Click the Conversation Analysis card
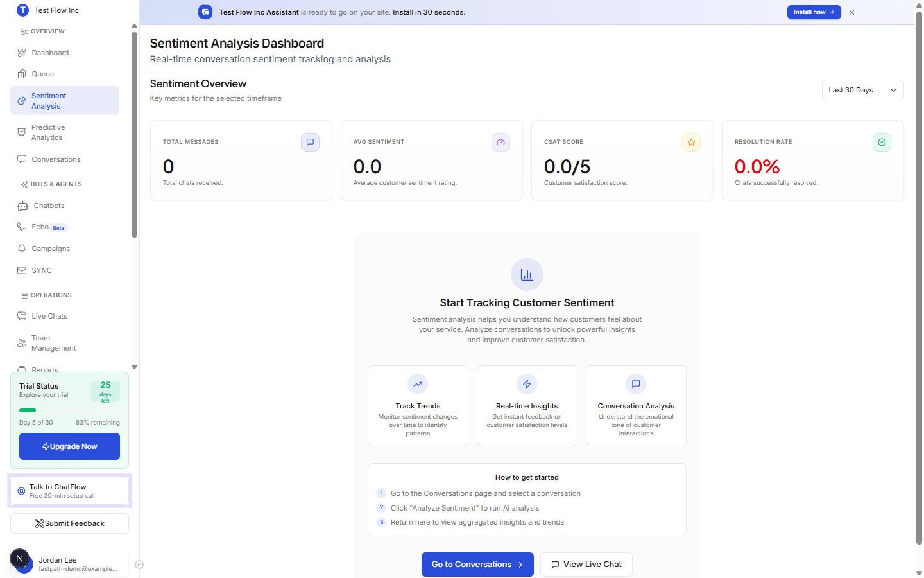Viewport: 924px width, 578px height. 636,406
